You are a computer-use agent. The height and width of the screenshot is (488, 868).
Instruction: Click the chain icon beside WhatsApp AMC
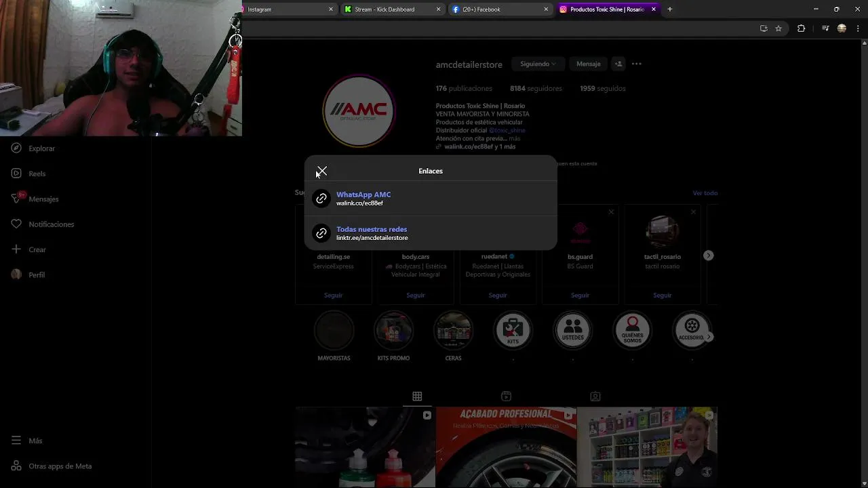pyautogui.click(x=321, y=199)
